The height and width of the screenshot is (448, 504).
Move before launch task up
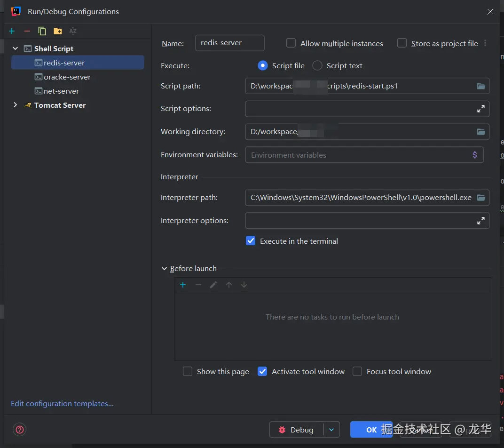(229, 285)
